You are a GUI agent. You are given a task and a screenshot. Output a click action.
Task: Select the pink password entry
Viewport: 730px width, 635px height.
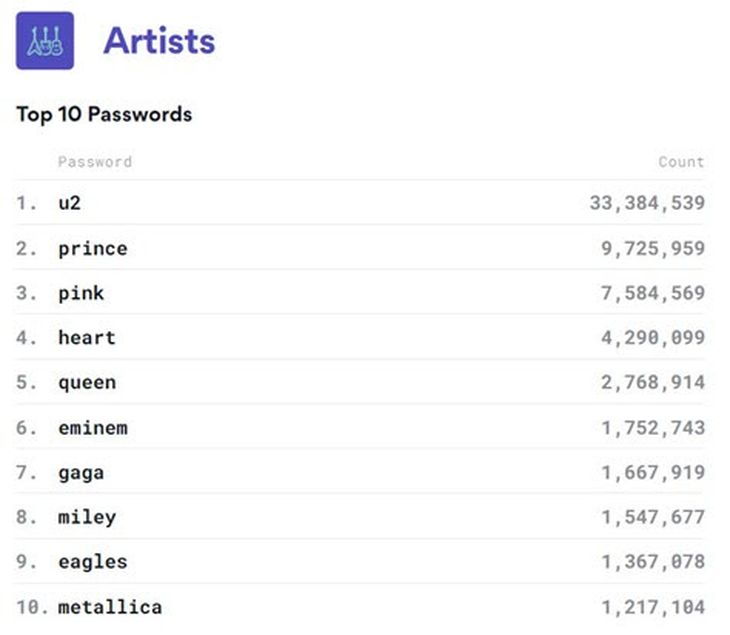click(x=81, y=293)
